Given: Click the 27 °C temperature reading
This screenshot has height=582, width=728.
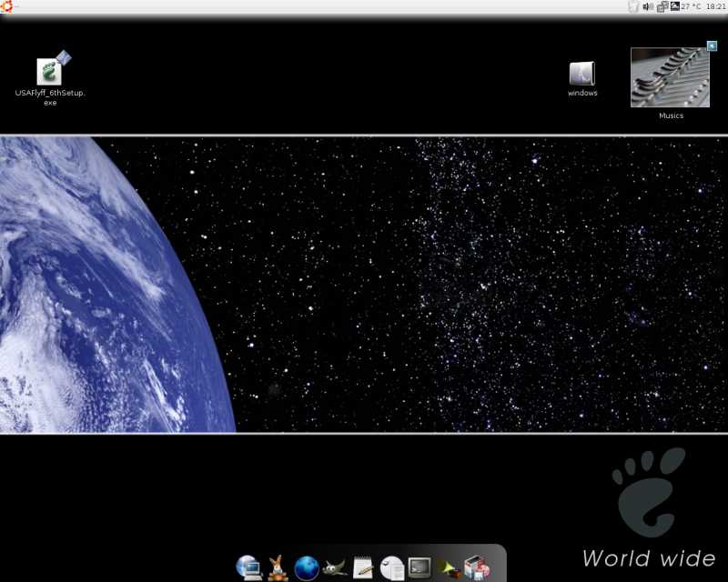Looking at the screenshot, I should (692, 6).
